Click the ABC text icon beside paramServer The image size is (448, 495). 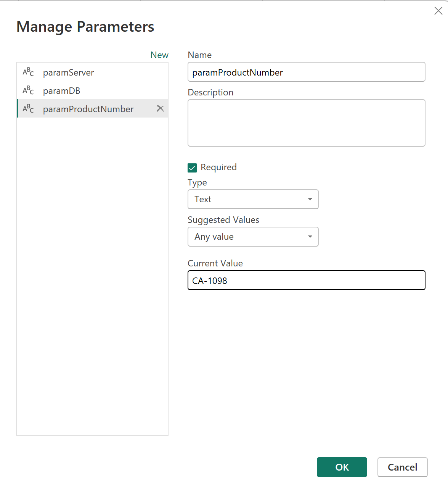(28, 73)
